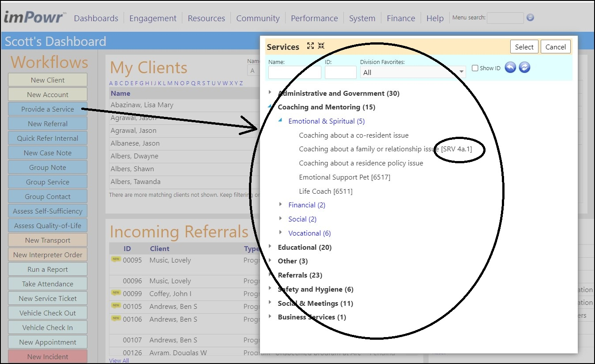
Task: Expand Administrative and Government category
Action: point(270,93)
